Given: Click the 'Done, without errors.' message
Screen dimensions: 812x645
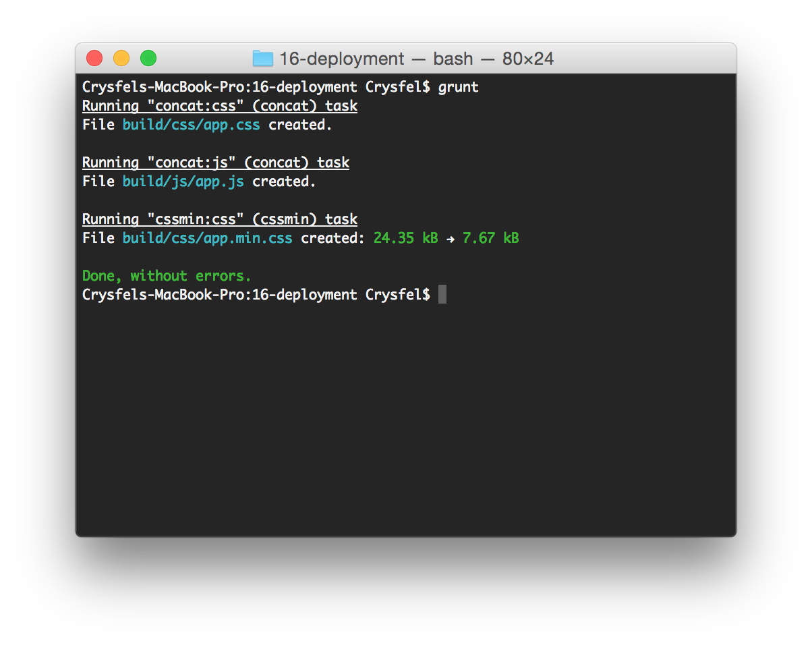Looking at the screenshot, I should coord(167,276).
